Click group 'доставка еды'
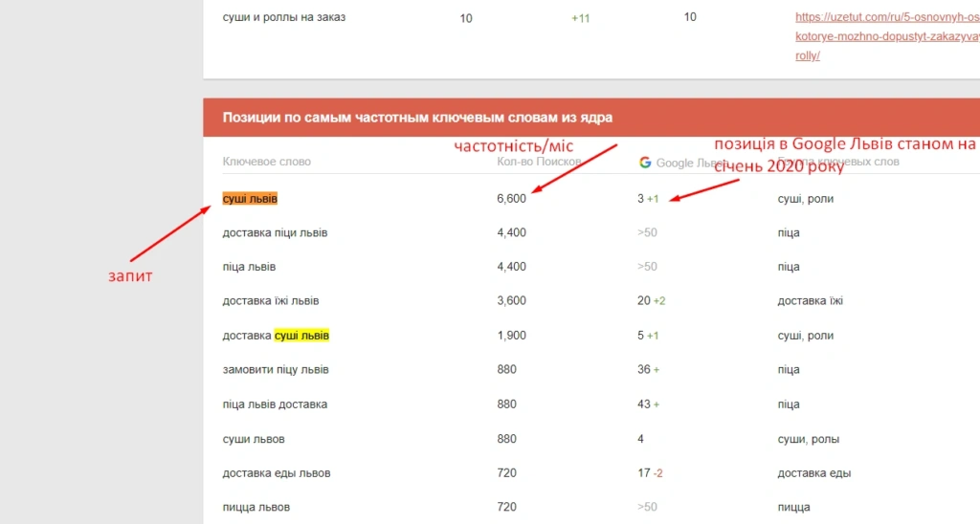 814,473
